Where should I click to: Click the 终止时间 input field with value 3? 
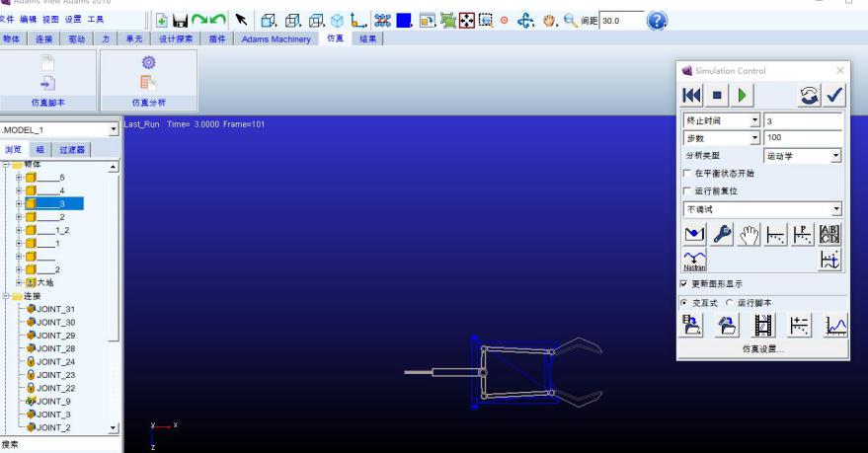803,120
